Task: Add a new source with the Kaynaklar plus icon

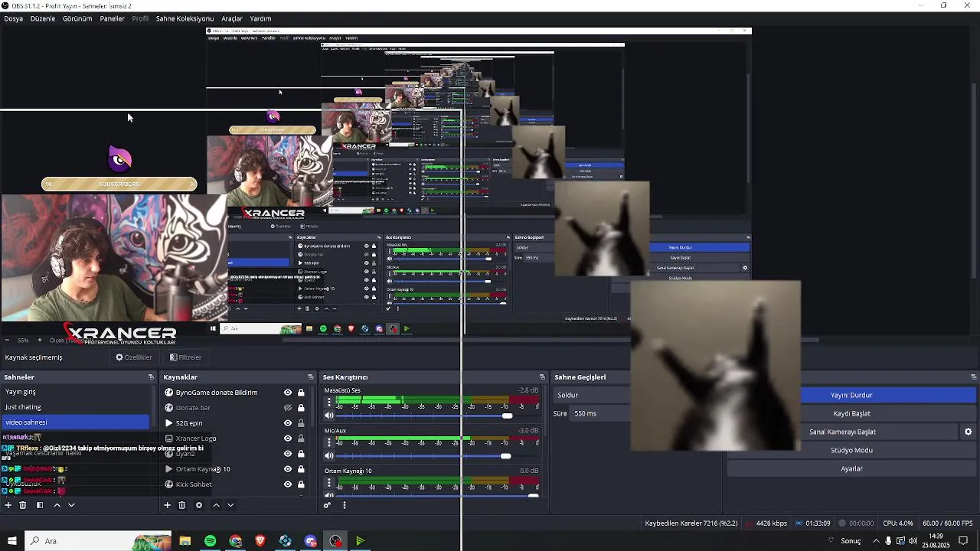Action: 167,505
